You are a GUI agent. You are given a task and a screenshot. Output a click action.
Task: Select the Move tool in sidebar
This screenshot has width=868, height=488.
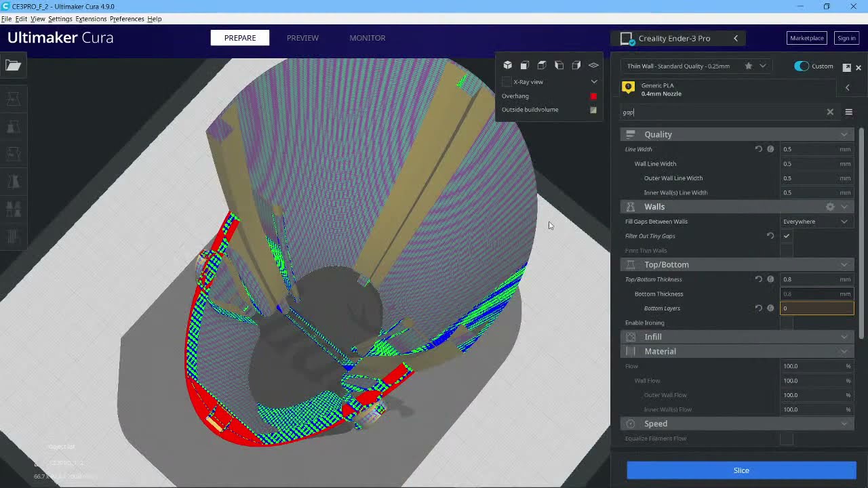[x=13, y=99]
